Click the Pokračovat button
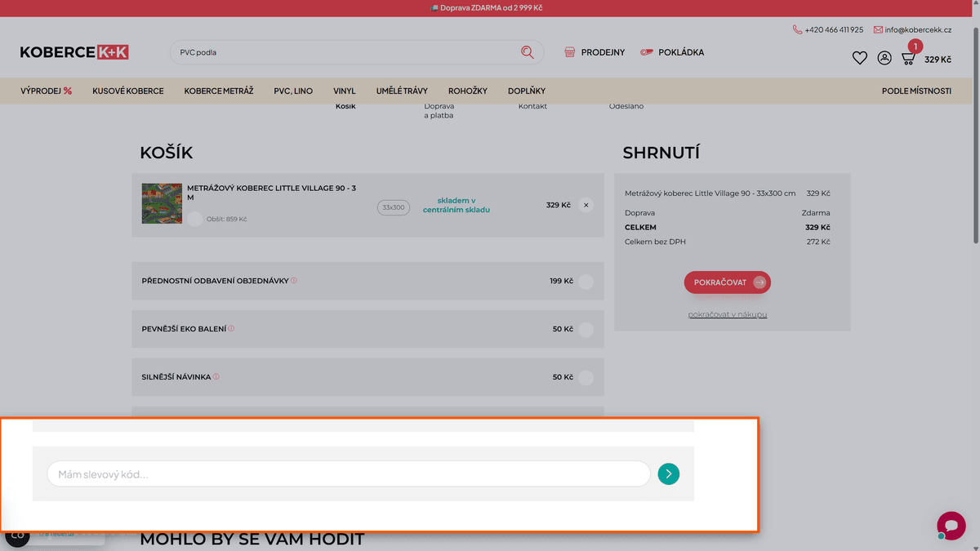Viewport: 980px width, 551px height. [728, 282]
